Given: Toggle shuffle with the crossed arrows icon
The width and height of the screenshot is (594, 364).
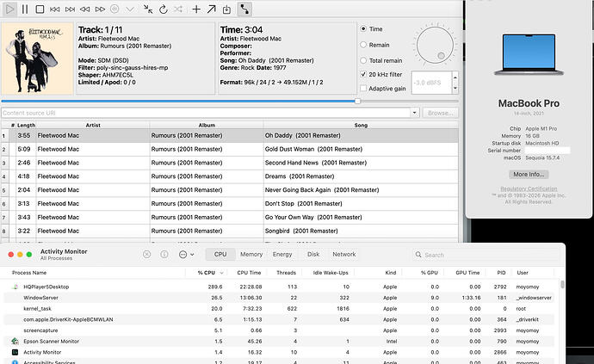Looking at the screenshot, I should coord(178,9).
